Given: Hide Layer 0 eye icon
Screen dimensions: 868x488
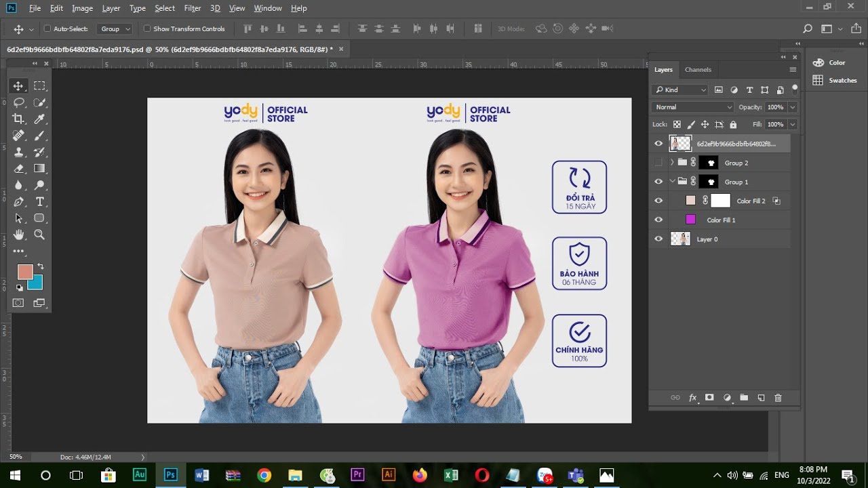Looking at the screenshot, I should coord(658,239).
